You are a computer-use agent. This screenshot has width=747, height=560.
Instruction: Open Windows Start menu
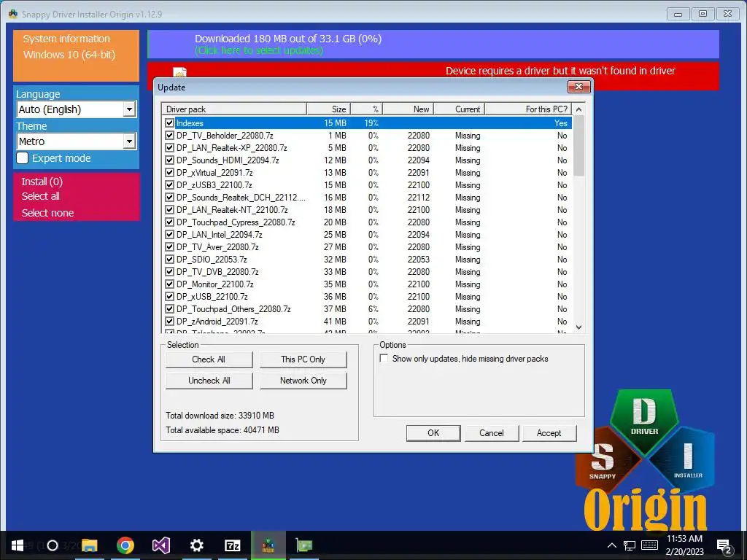point(18,545)
